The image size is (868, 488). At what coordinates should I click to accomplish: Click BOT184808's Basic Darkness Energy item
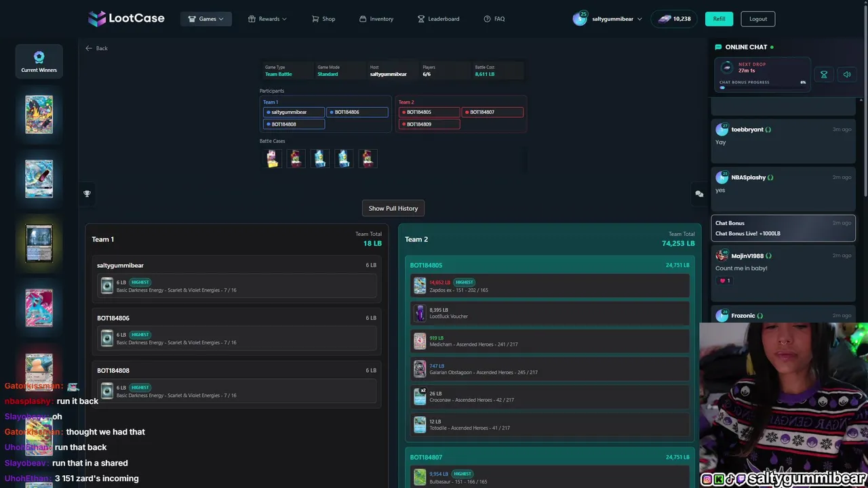coord(236,391)
